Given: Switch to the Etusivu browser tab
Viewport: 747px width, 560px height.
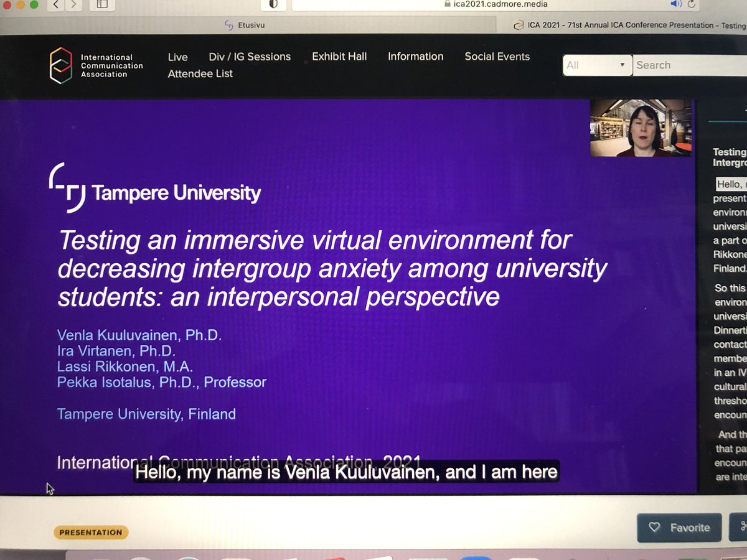Looking at the screenshot, I should pyautogui.click(x=244, y=25).
